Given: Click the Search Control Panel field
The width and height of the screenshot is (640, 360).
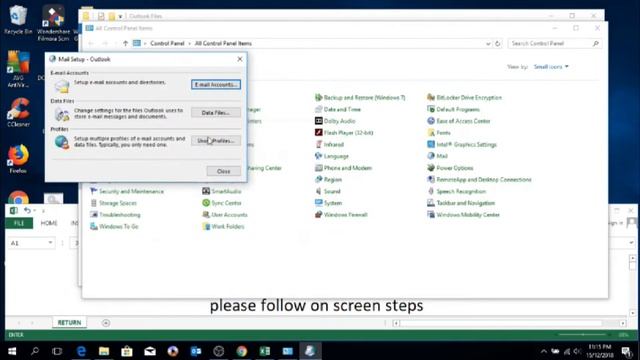Looking at the screenshot, I should click(555, 43).
